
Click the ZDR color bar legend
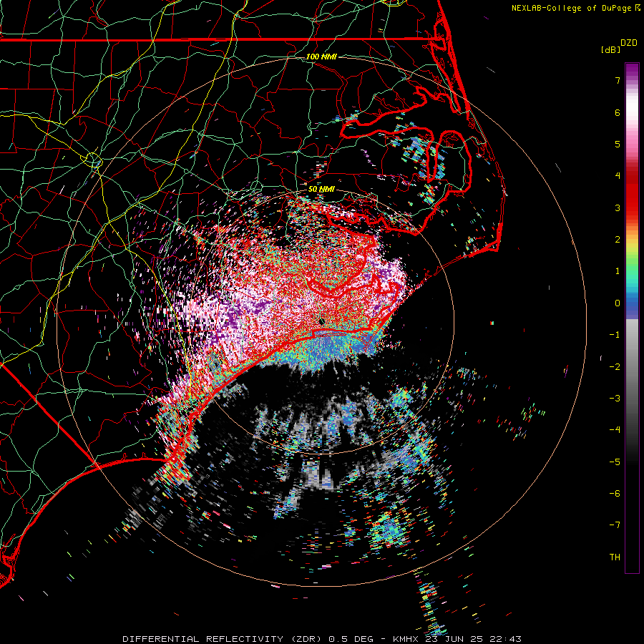pos(632,318)
